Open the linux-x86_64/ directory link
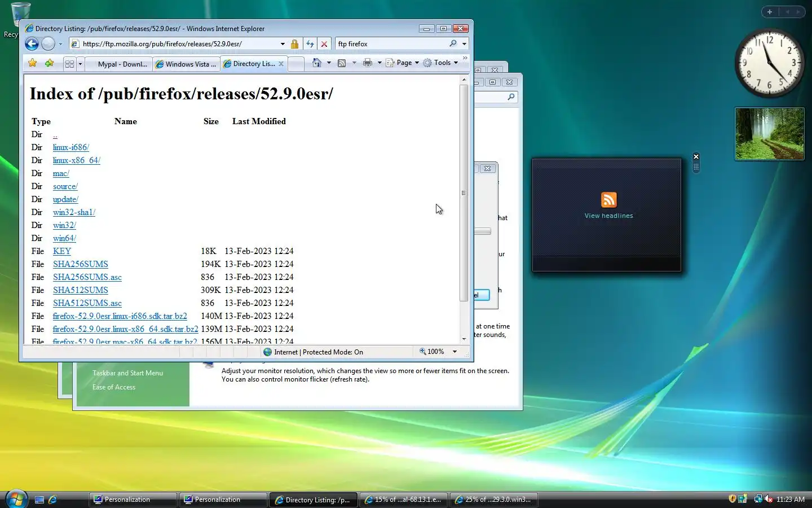Image resolution: width=812 pixels, height=508 pixels. 77,160
